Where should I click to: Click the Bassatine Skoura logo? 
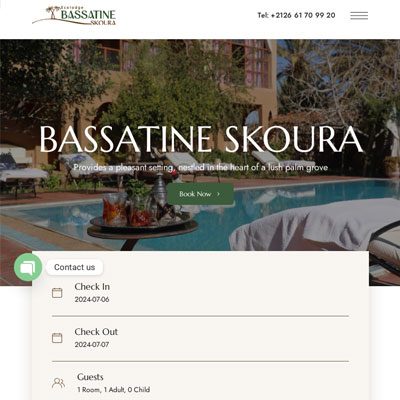pyautogui.click(x=74, y=16)
